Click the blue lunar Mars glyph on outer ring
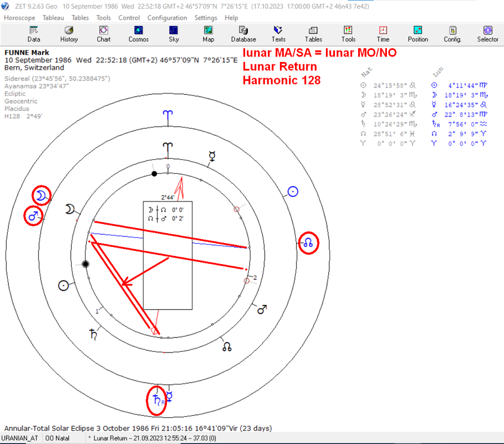504x444 pixels. (x=33, y=215)
